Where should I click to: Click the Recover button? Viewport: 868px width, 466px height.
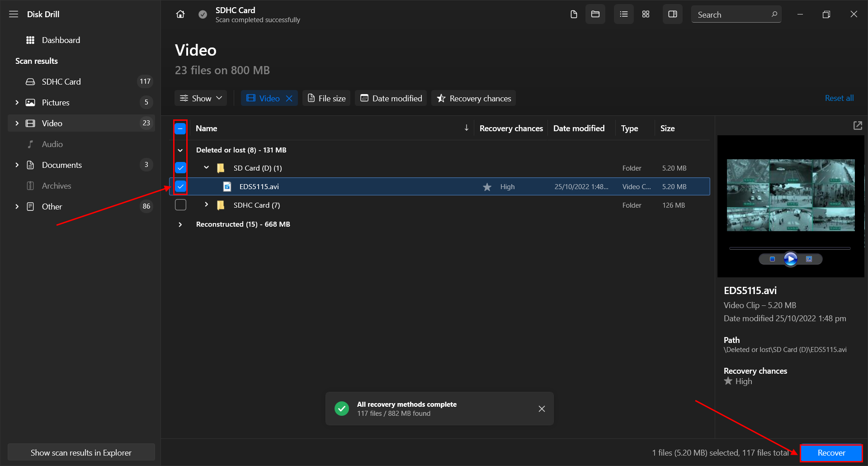[x=831, y=453]
